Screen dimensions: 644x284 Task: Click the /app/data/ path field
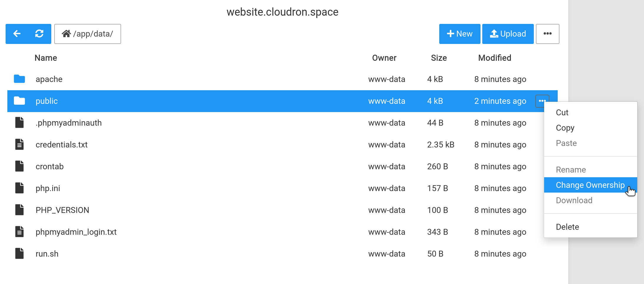point(93,34)
